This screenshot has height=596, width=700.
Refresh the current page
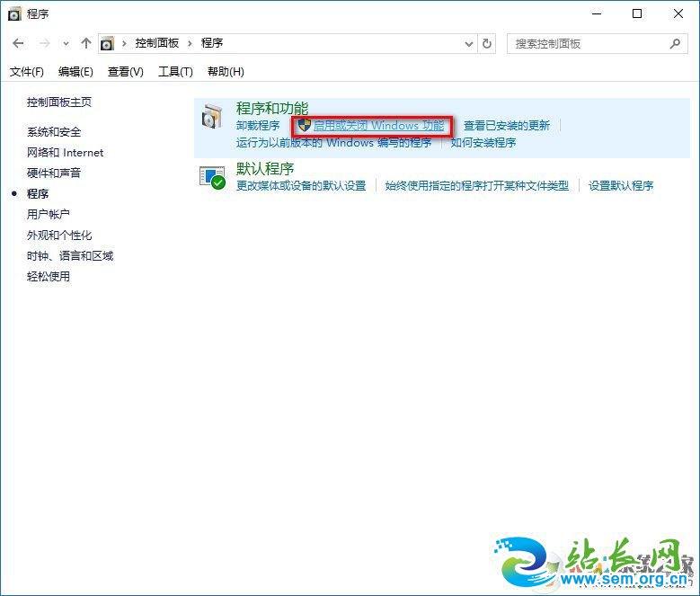487,44
